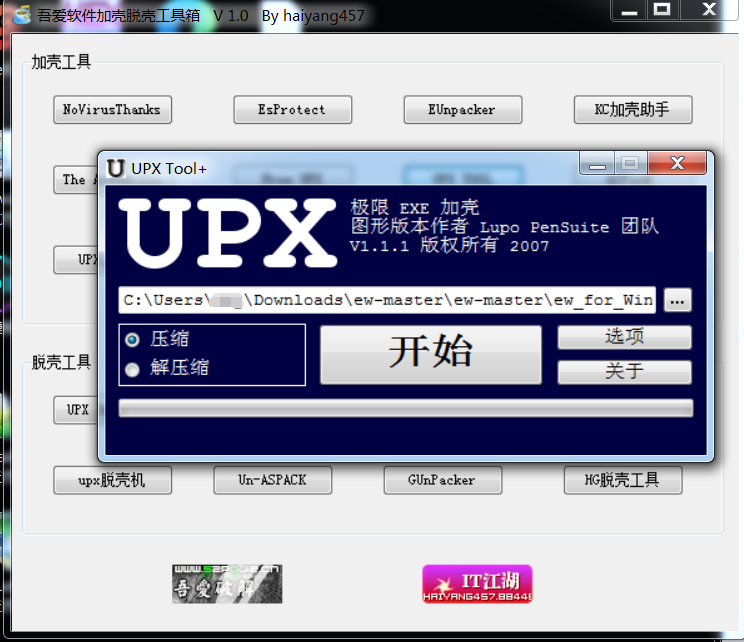
Task: Close the UPX Tool+ window
Action: click(x=678, y=163)
